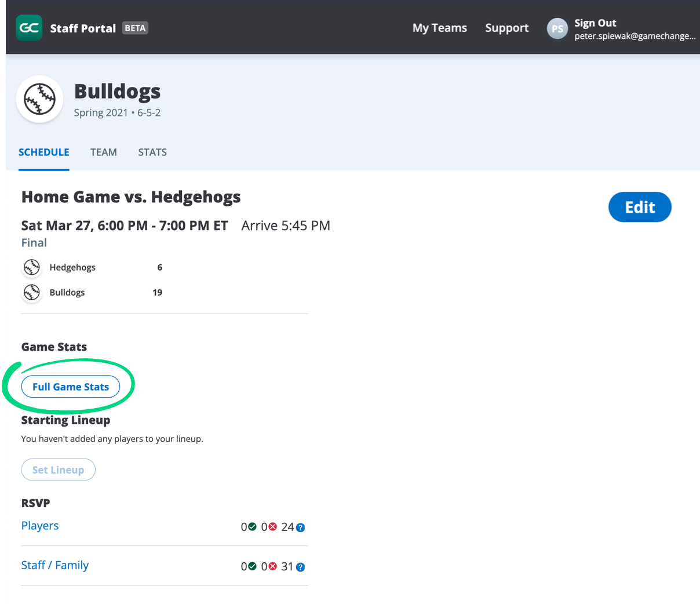Click the question mark icon next to Players RSVP
700x604 pixels.
click(300, 527)
